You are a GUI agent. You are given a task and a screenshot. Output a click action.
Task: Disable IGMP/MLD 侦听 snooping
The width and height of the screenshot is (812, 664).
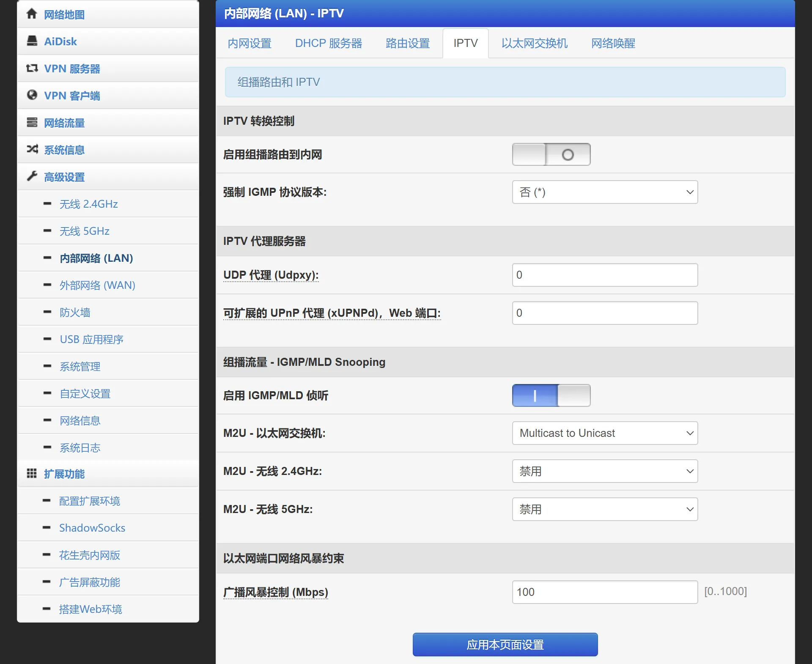pyautogui.click(x=551, y=395)
